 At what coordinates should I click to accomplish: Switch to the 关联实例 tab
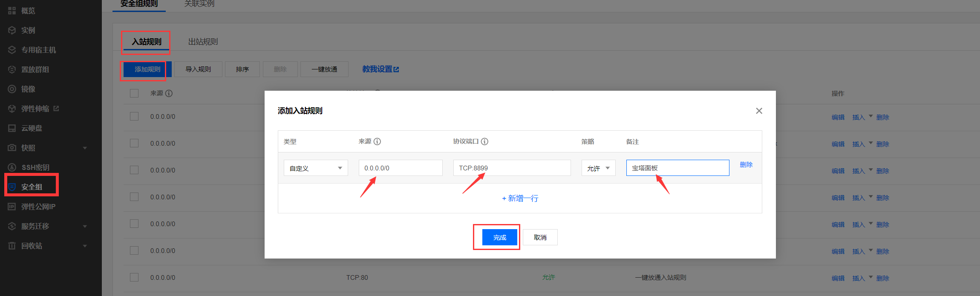click(x=199, y=4)
